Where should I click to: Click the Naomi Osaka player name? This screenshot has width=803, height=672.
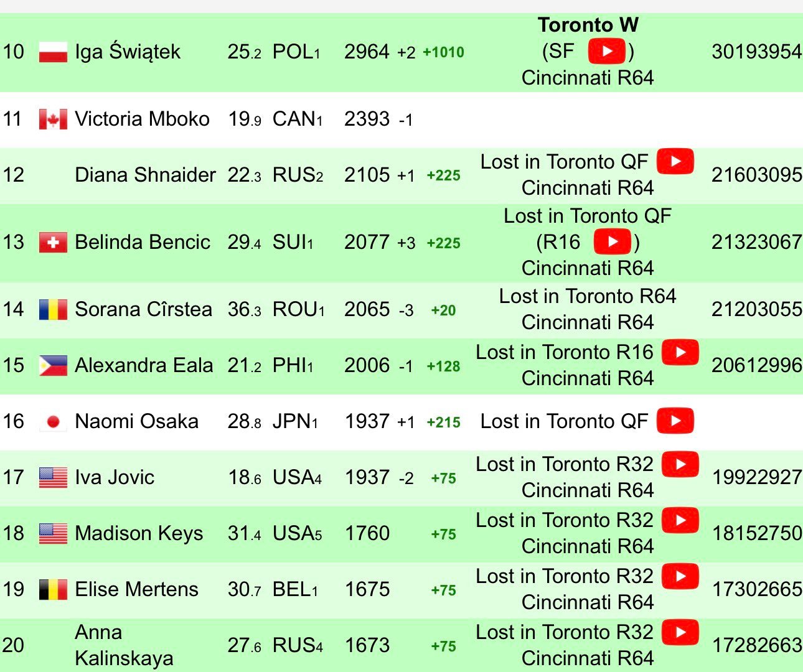click(x=136, y=421)
